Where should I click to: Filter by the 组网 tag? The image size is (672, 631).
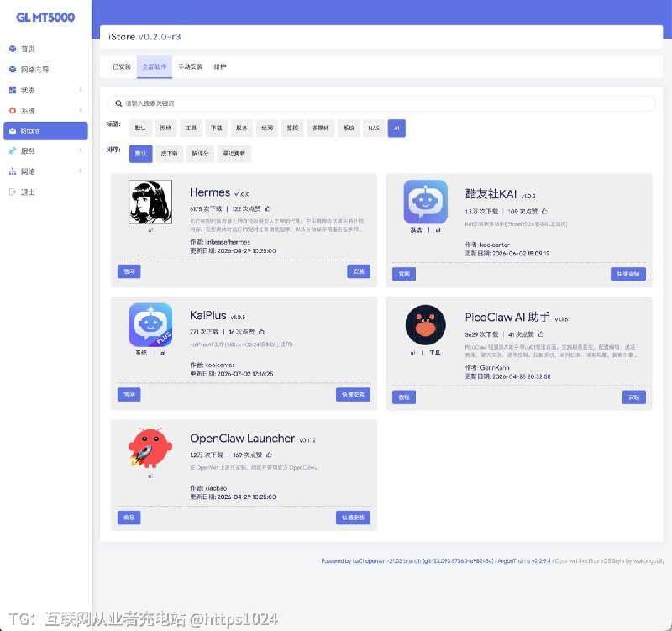coord(267,129)
